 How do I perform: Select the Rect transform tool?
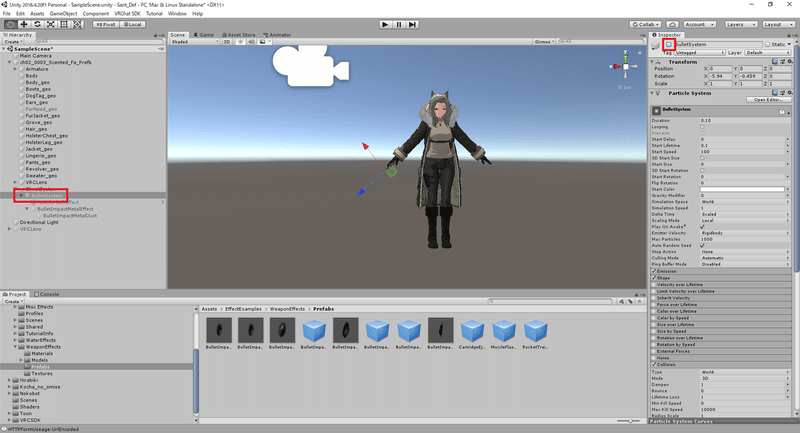coord(64,24)
